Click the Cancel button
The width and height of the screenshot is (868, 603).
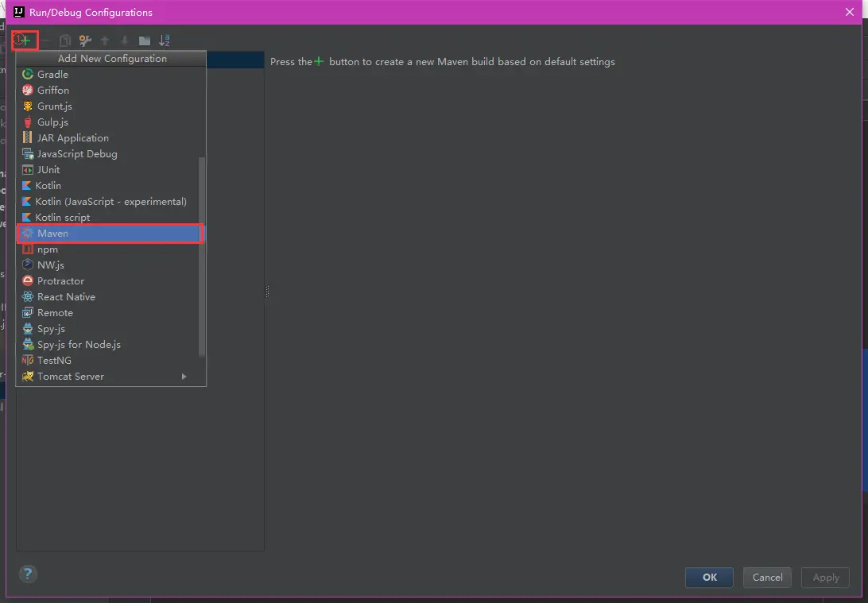point(766,578)
